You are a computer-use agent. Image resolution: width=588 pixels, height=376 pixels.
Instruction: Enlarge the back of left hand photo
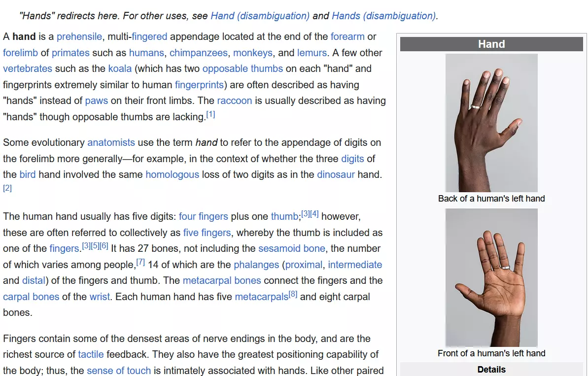(491, 123)
